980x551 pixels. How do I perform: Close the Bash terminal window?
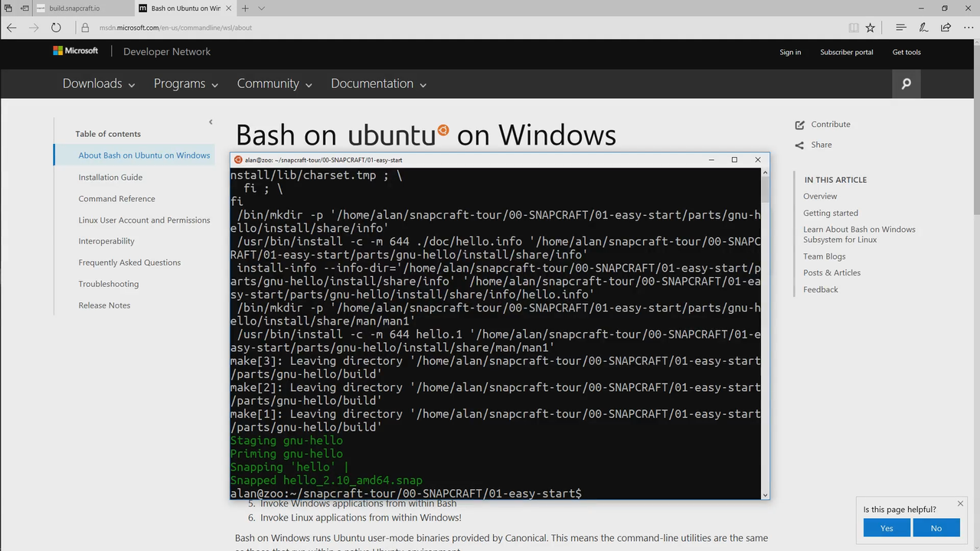click(758, 160)
